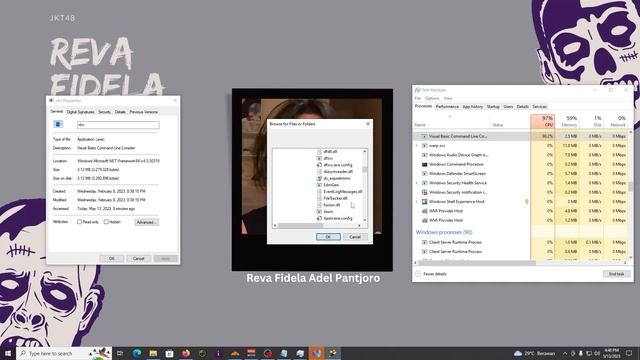Expand the Windows Shell Experience Host row
Screen dimensions: 640x360
[417, 202]
